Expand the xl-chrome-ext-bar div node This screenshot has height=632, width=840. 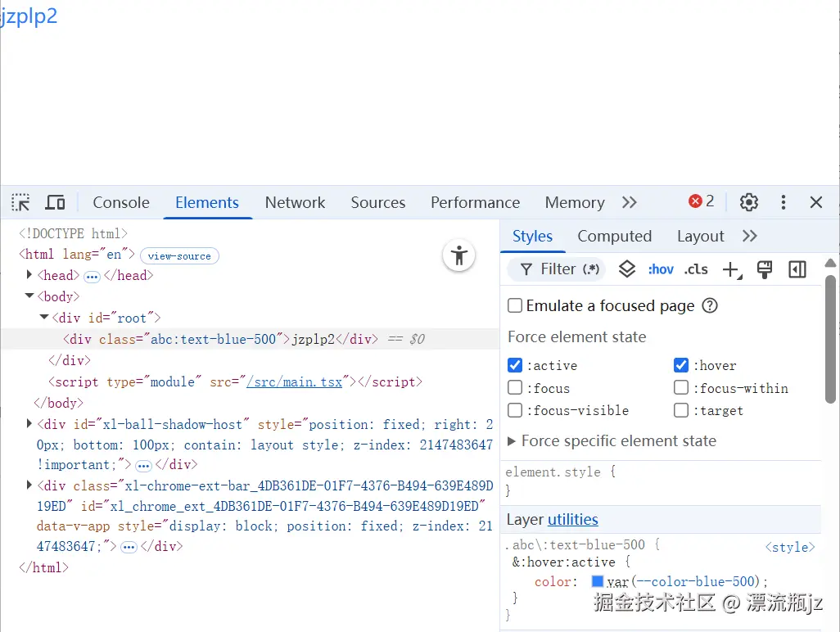coord(29,485)
